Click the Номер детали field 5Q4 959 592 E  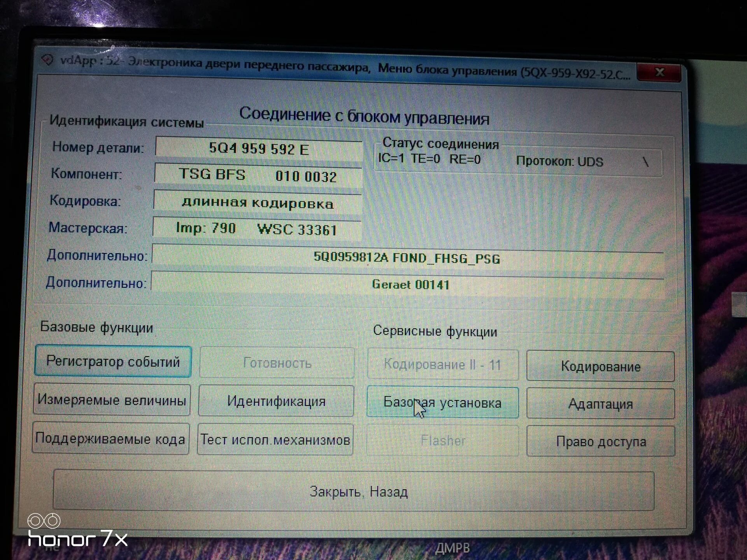[259, 149]
